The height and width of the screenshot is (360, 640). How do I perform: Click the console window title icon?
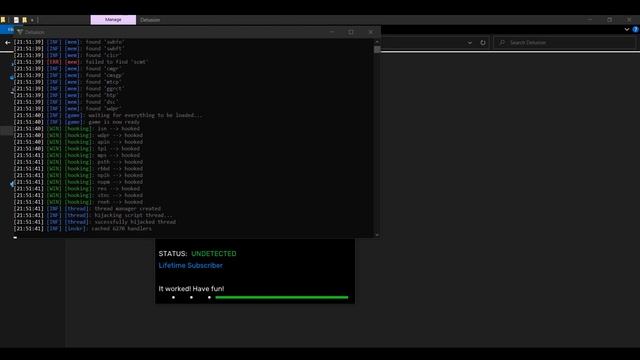[20, 32]
